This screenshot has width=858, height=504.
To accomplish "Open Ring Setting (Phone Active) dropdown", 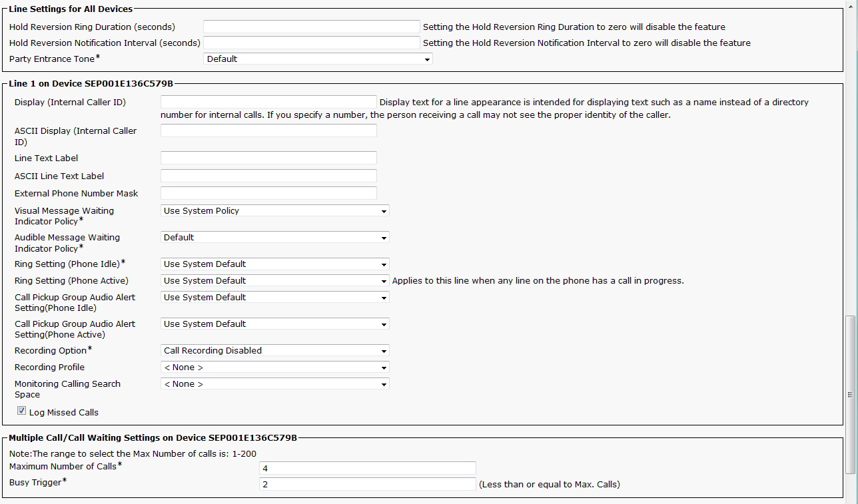I will click(274, 281).
